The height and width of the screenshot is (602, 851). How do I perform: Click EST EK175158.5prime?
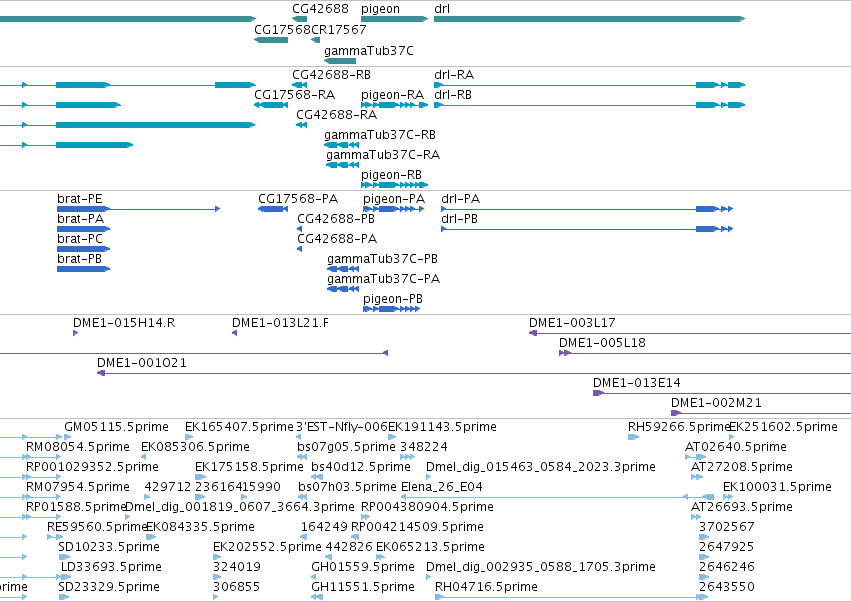coord(249,467)
